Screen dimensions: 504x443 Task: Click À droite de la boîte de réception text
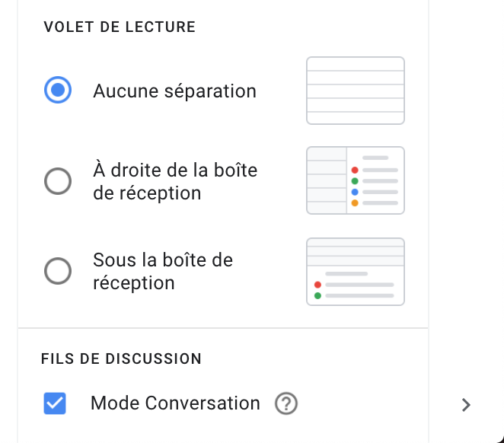[x=175, y=181]
